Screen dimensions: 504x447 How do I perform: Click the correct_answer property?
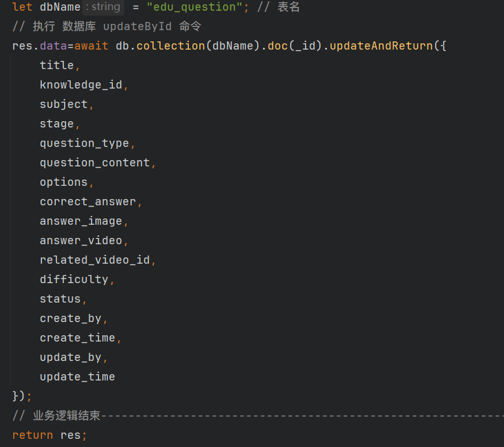88,202
